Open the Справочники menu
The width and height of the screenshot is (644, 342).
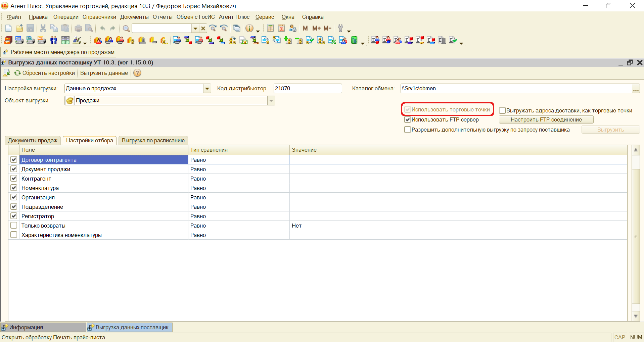pyautogui.click(x=99, y=17)
